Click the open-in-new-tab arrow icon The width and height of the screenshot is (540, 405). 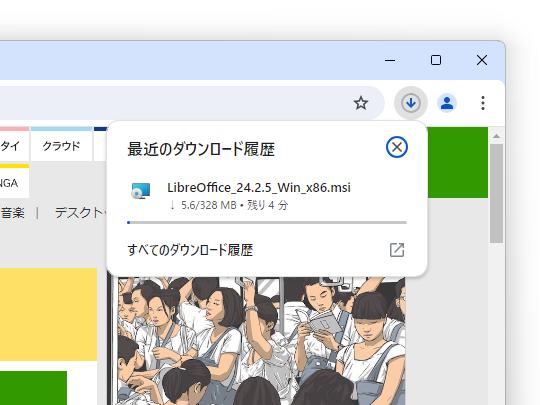[397, 250]
